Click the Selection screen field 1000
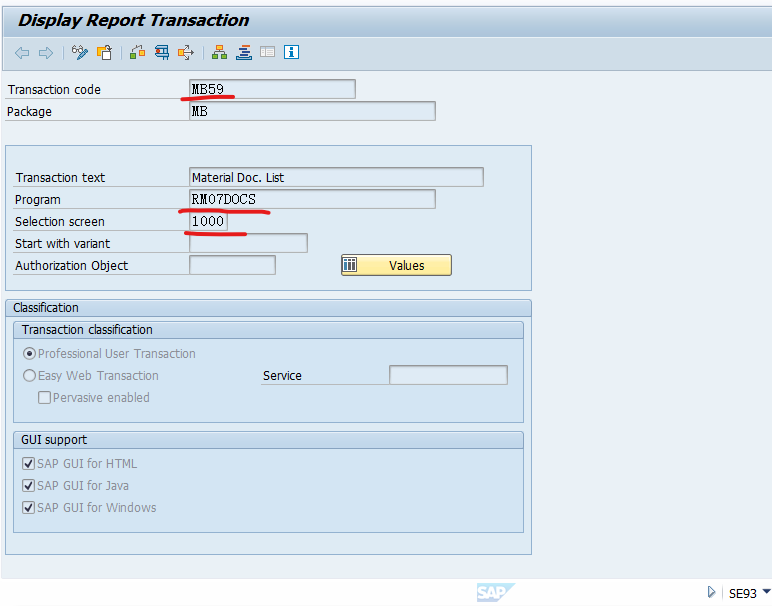772x606 pixels. click(208, 222)
